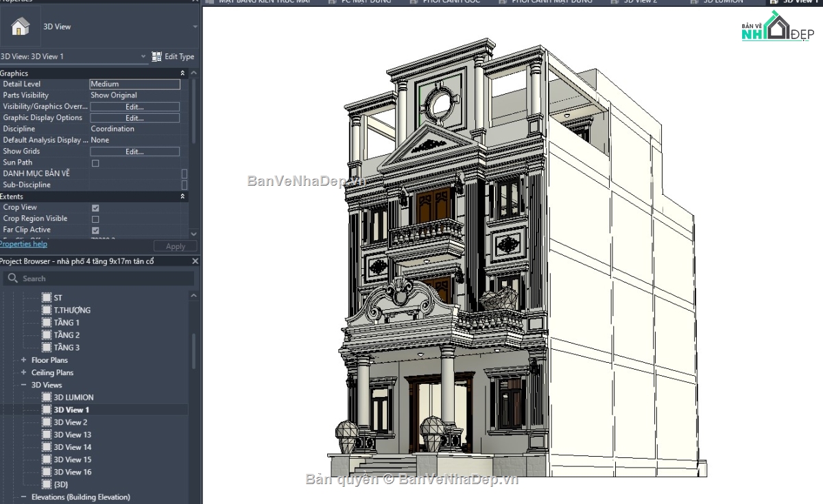Screen dimensions: 823x504
Task: Click the Project Browser scrollbar thumb
Action: coord(193,351)
